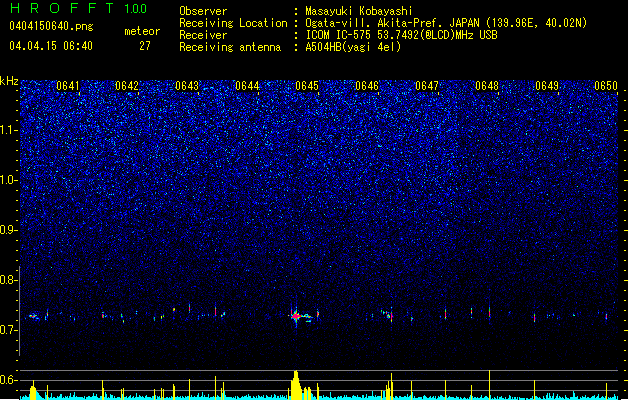
Task: Click the 0648 time marker
Action: coord(487,86)
